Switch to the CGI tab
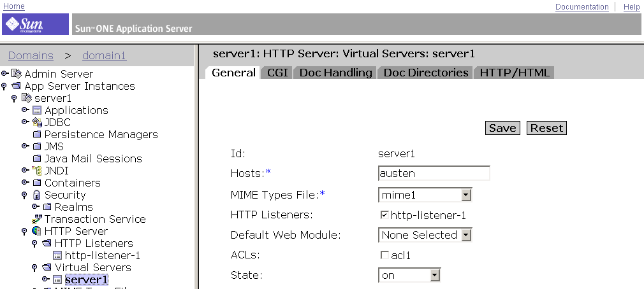 click(x=278, y=73)
